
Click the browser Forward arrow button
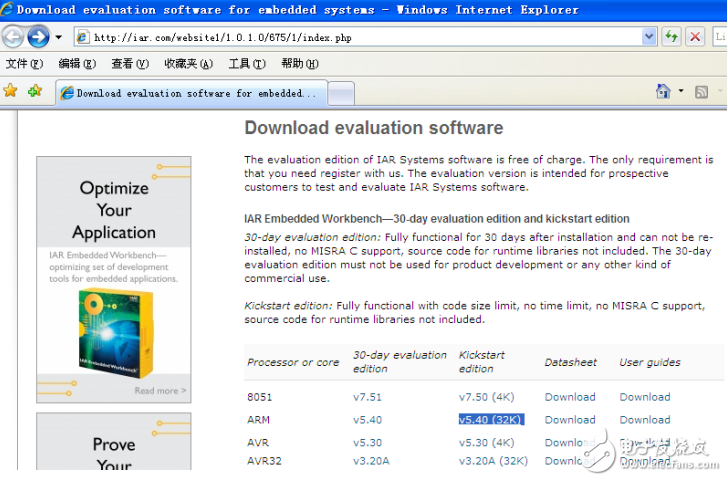point(38,37)
